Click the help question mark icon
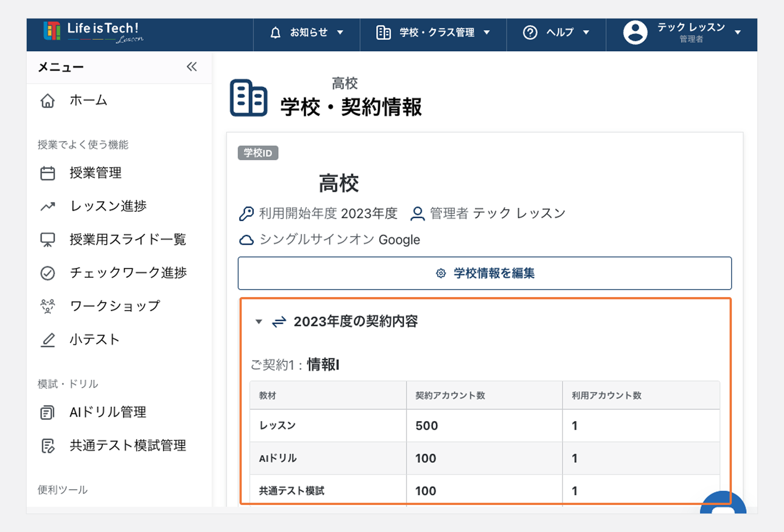Viewport: 784px width, 532px height. (530, 33)
